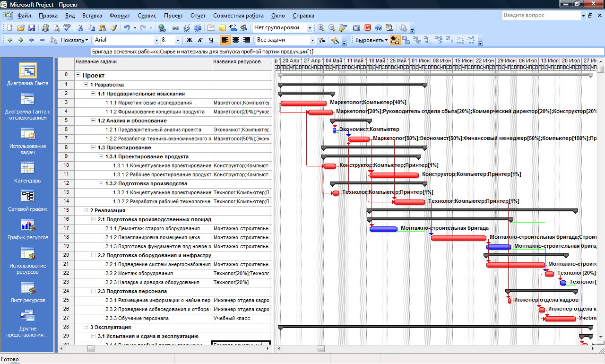The height and width of the screenshot is (364, 605).
Task: Open the Лист ресурсов view
Action: pos(27,292)
